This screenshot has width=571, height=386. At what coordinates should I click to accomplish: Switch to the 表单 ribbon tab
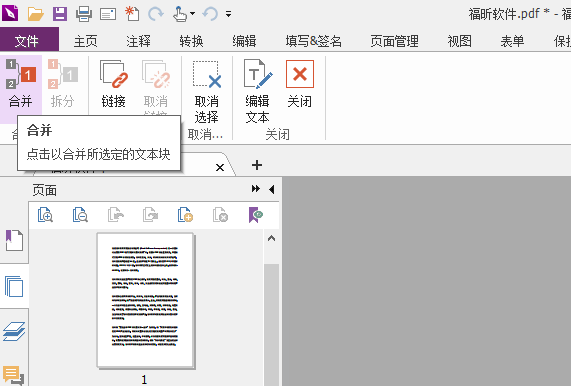[512, 41]
